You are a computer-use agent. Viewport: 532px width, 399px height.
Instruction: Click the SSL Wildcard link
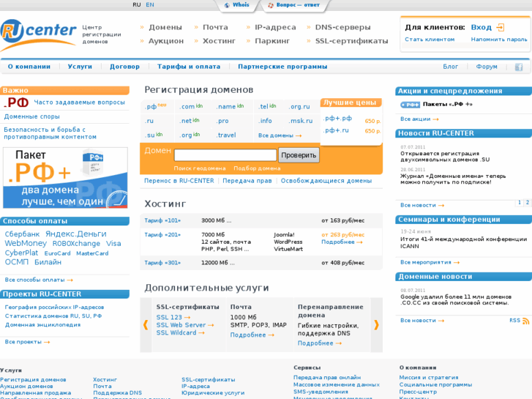(x=180, y=333)
